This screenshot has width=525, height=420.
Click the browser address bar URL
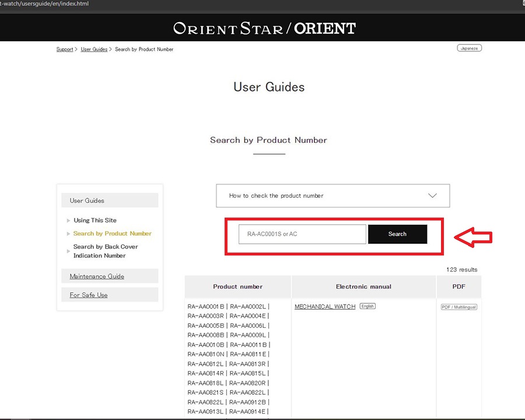pos(44,3)
